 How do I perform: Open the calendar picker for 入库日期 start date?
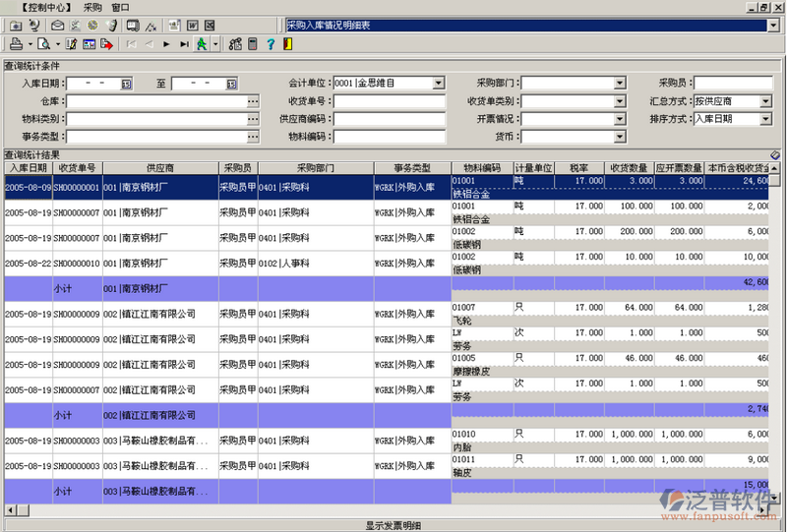coord(126,85)
